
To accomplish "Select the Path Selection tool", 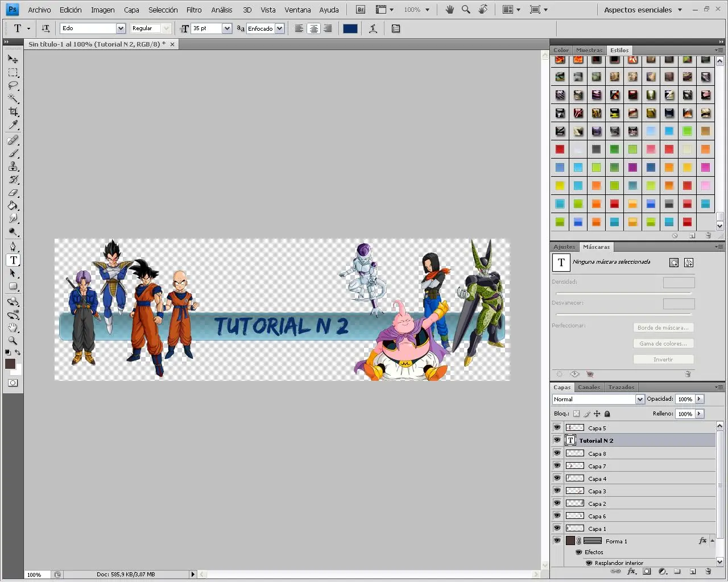I will 13,273.
